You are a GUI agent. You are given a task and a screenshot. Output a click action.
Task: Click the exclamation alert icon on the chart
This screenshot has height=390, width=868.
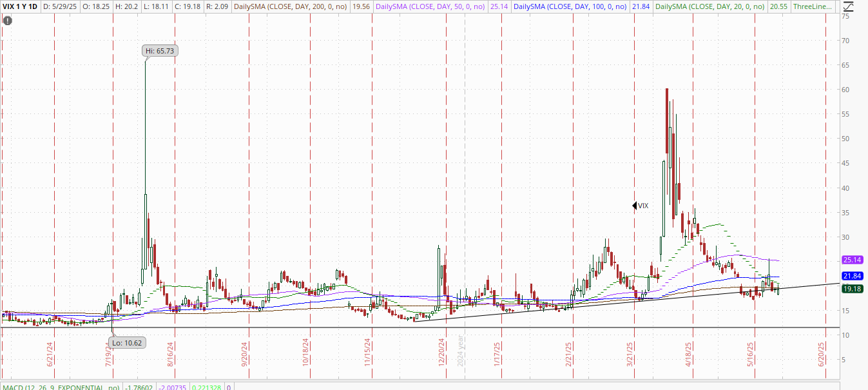click(x=7, y=20)
